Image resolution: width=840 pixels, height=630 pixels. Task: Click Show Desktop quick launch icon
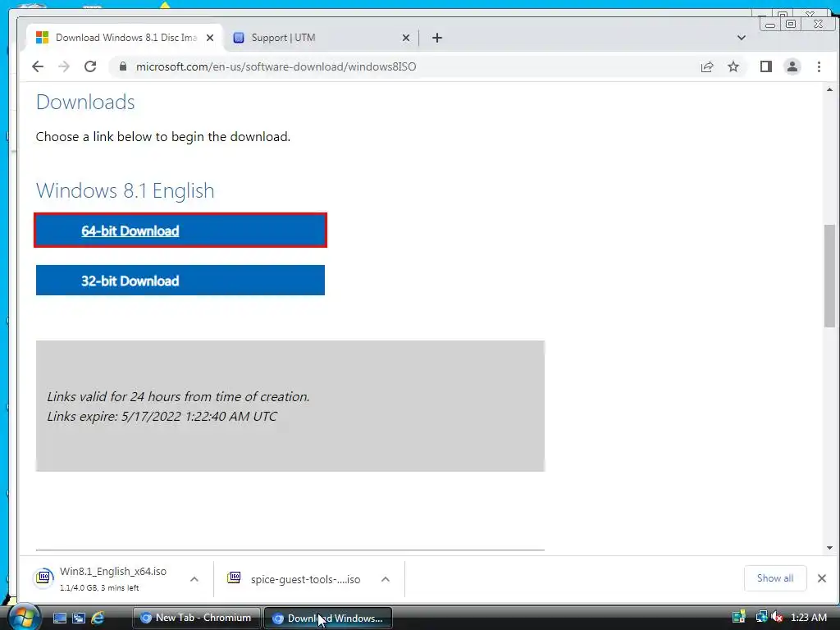tap(59, 618)
